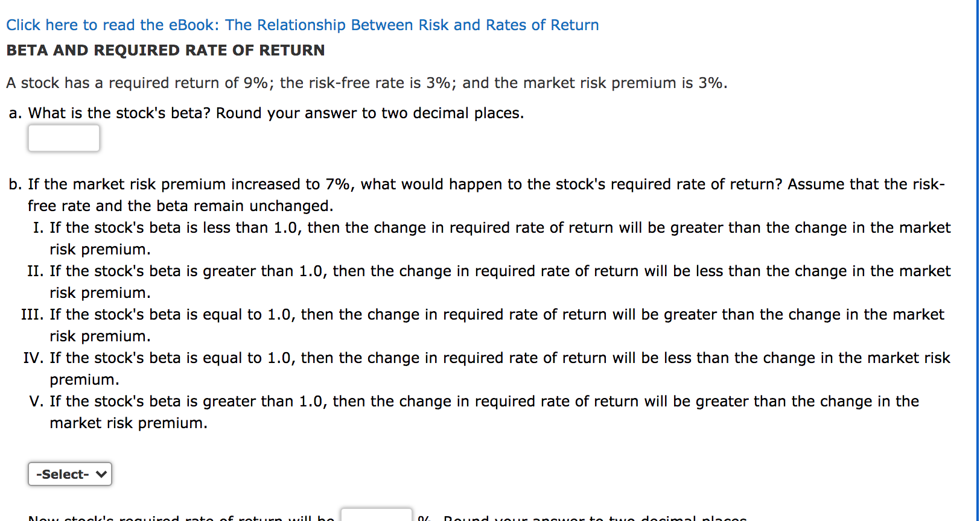Select the answer field under question a

point(63,138)
